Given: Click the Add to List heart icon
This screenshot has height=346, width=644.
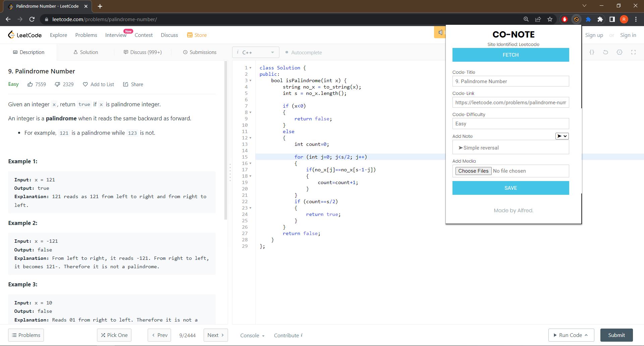Looking at the screenshot, I should point(85,84).
